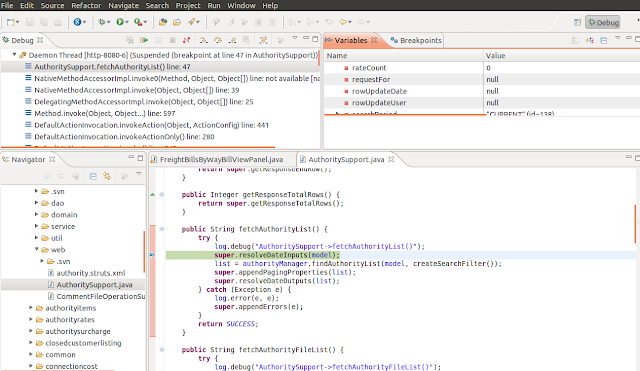Select Method.invoke line 597 stack frame
The image size is (640, 371).
104,113
